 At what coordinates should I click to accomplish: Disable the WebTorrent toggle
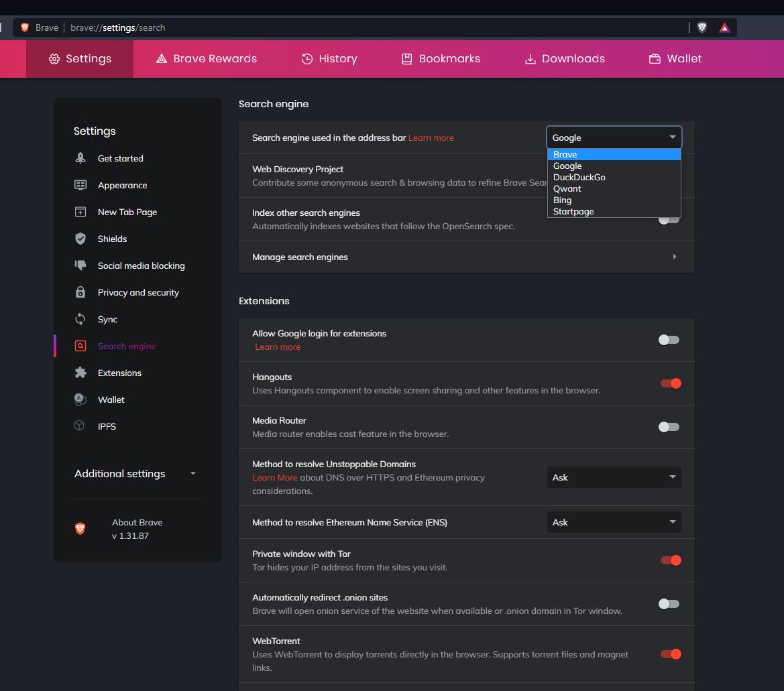pyautogui.click(x=671, y=655)
